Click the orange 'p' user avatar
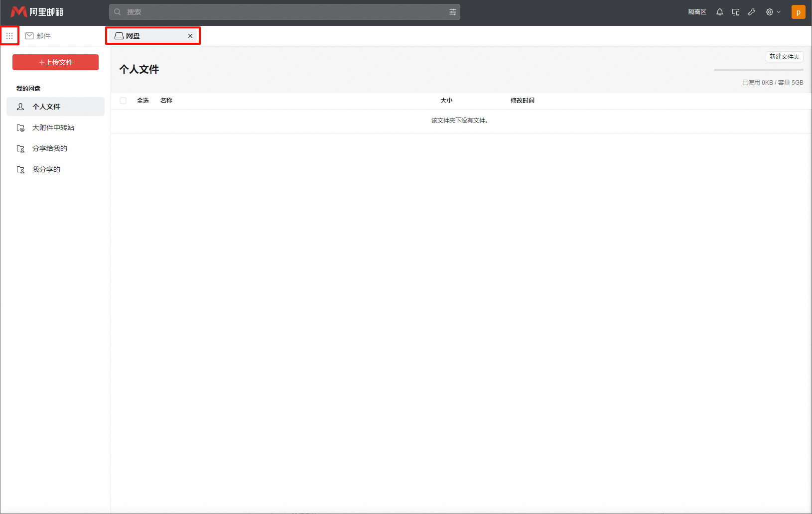Screen dimensions: 812x514 [798, 12]
